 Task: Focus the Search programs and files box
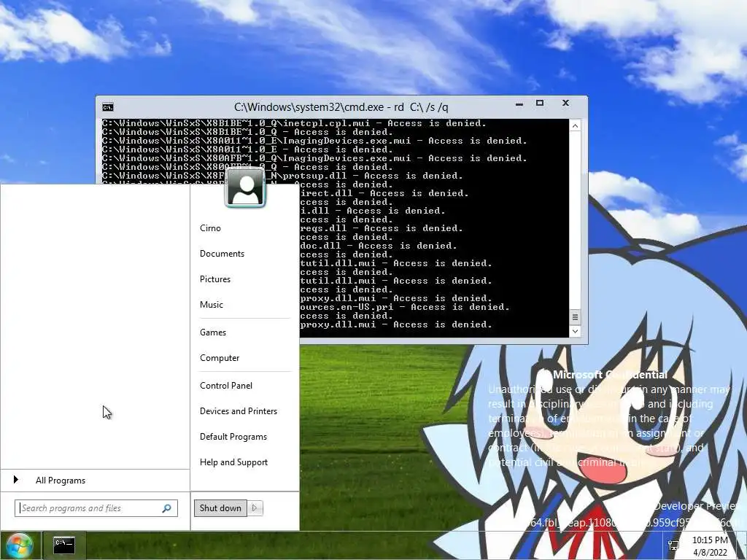96,508
